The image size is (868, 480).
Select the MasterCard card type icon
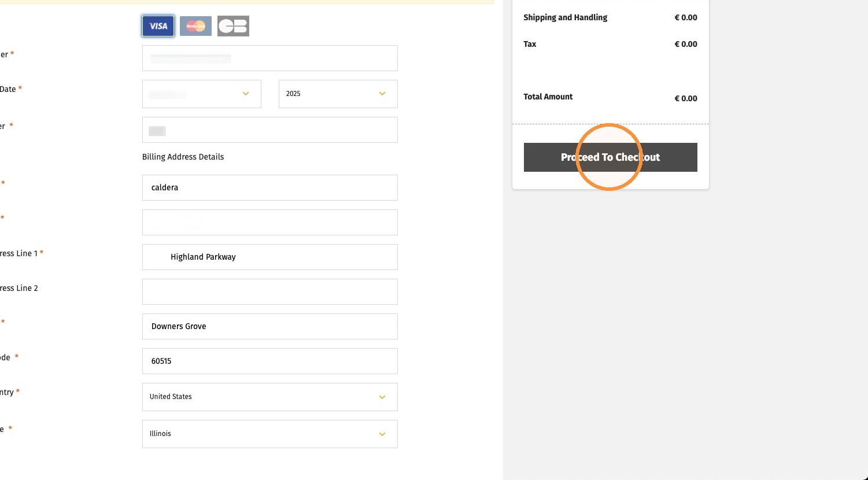(x=195, y=26)
